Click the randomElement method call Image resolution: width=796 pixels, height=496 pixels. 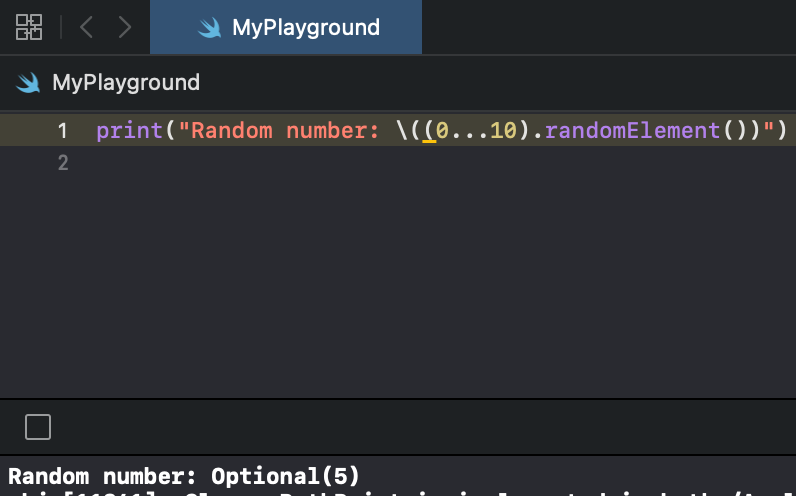633,131
